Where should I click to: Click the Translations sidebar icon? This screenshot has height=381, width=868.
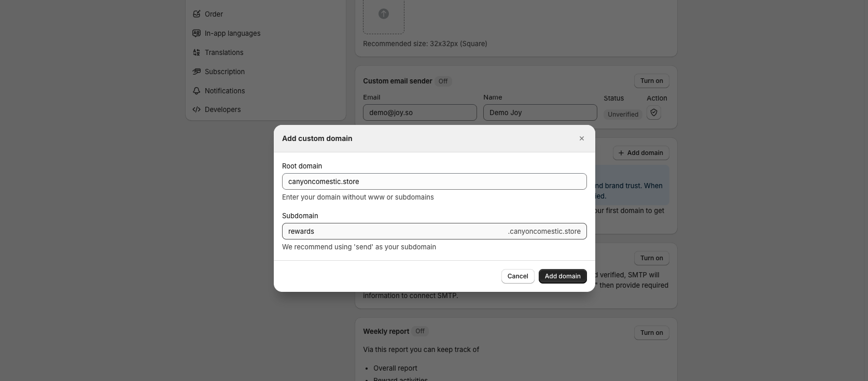pyautogui.click(x=197, y=52)
